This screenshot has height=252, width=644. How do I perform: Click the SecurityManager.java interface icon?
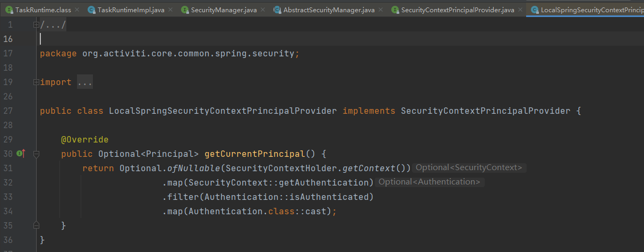(185, 10)
